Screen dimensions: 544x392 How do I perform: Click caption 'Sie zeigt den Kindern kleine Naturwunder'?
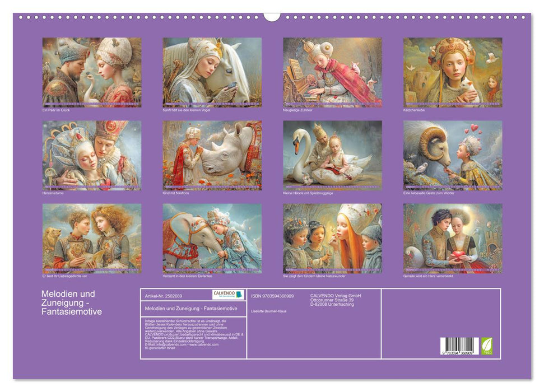(314, 277)
